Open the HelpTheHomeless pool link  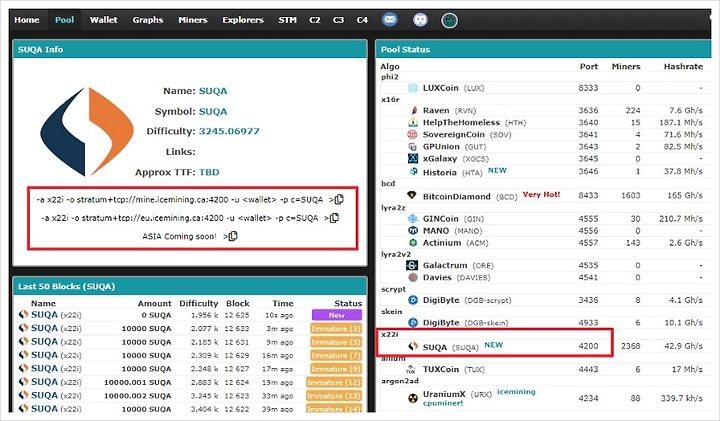pyautogui.click(x=461, y=123)
